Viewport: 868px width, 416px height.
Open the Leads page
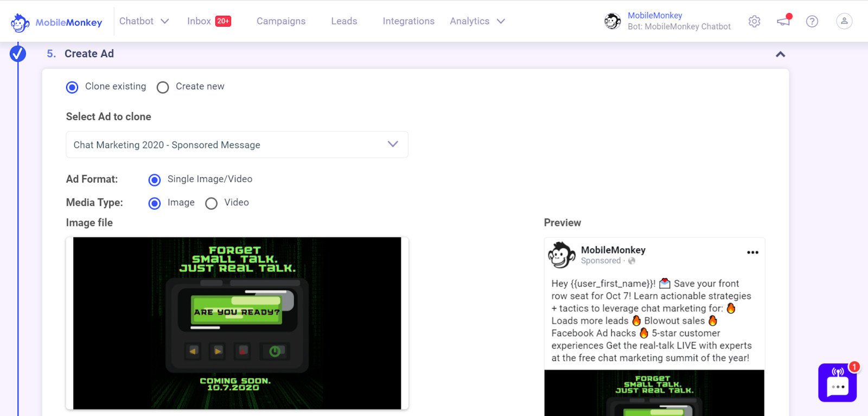pyautogui.click(x=344, y=21)
